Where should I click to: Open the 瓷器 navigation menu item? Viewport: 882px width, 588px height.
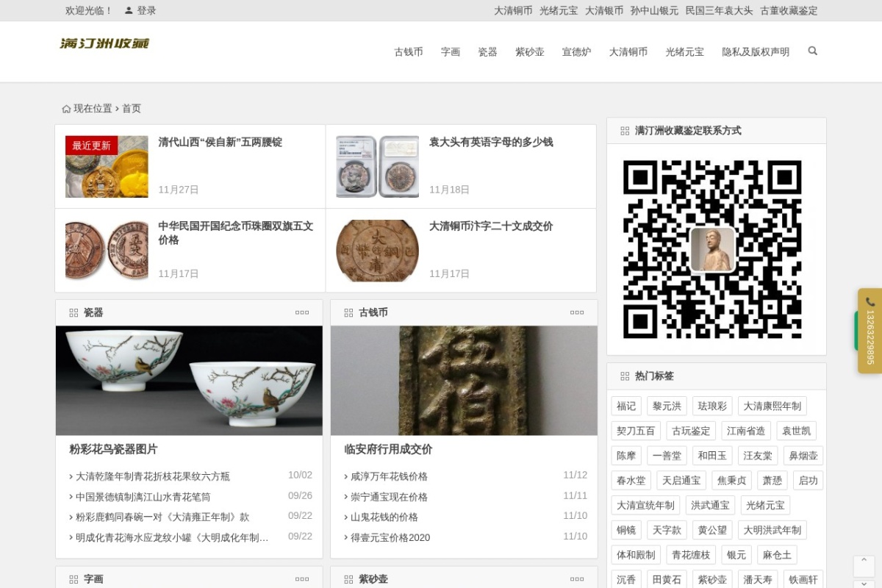click(487, 51)
